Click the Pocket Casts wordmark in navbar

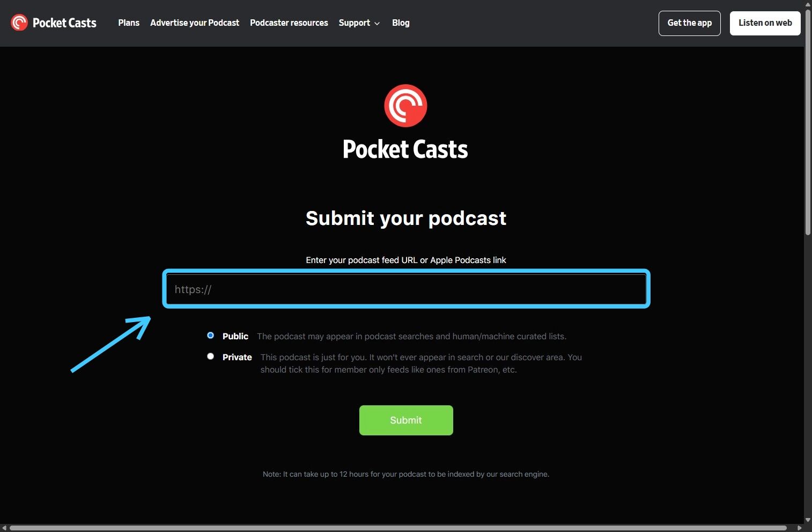[x=64, y=23]
